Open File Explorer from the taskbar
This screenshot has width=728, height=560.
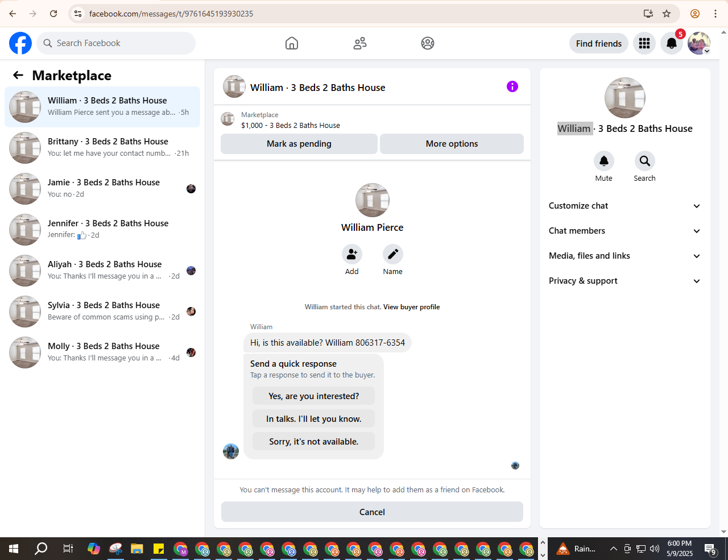(x=137, y=549)
